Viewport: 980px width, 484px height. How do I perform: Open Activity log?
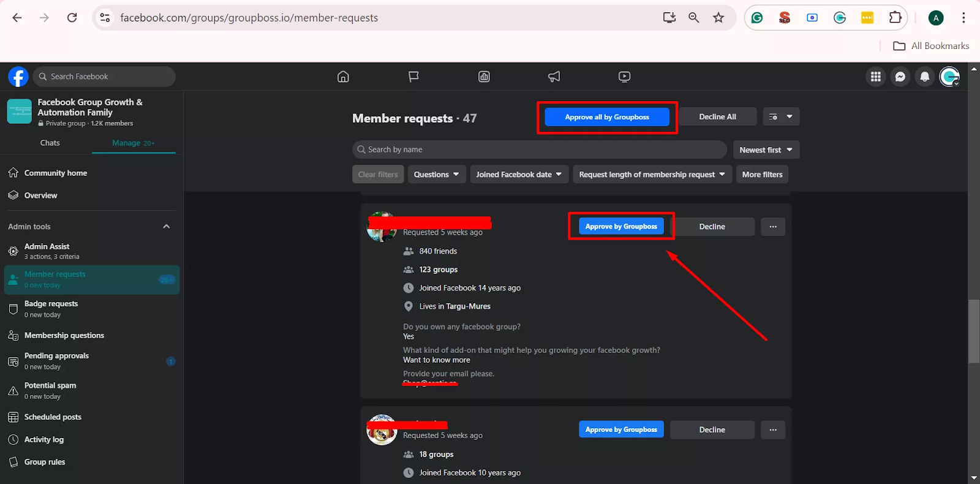[92, 440]
